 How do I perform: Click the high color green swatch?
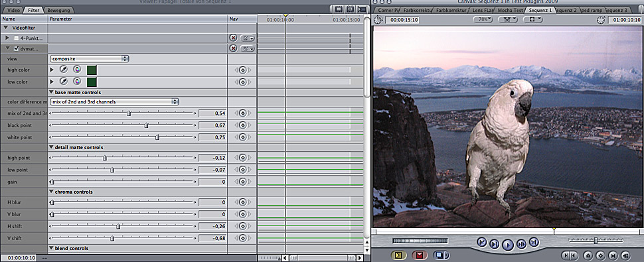pyautogui.click(x=92, y=70)
